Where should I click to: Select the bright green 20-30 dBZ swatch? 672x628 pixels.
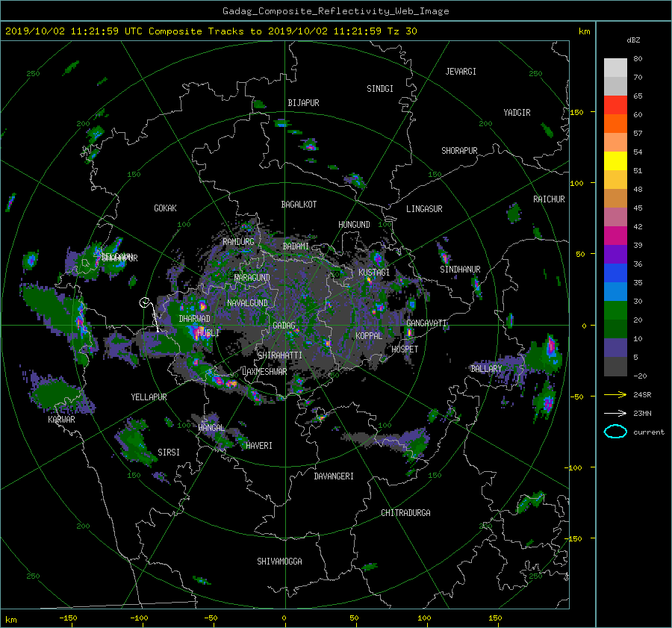point(615,311)
